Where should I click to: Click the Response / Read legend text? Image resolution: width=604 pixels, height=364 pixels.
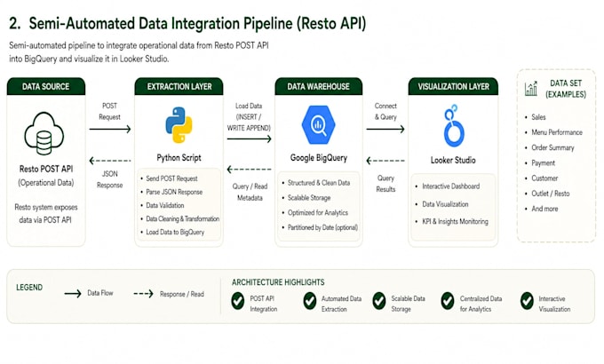[x=182, y=294]
